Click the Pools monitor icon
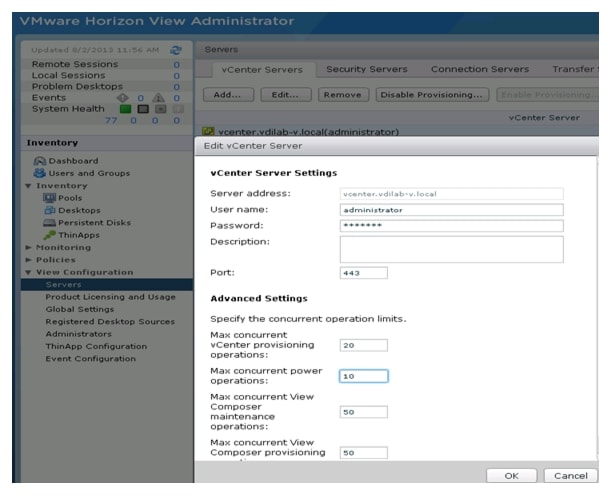612x496 pixels. click(49, 198)
